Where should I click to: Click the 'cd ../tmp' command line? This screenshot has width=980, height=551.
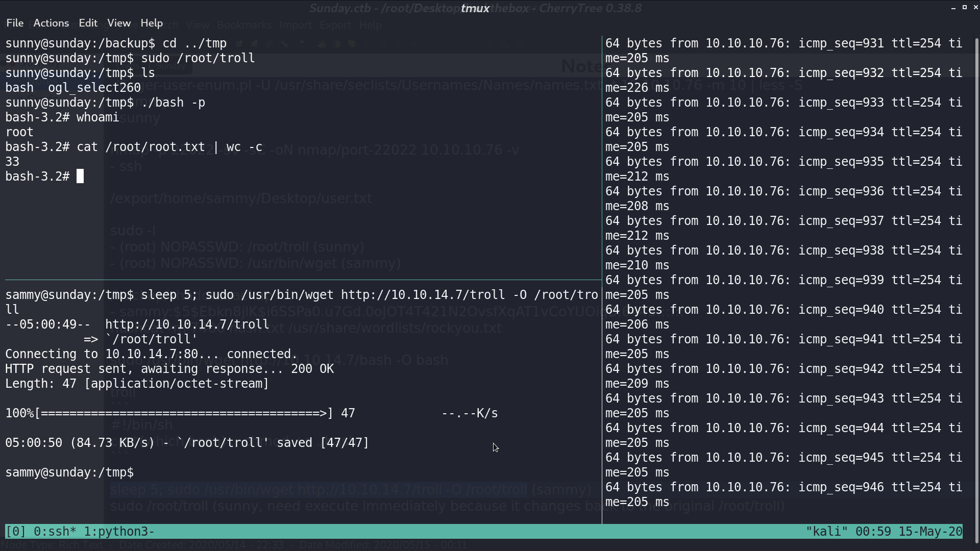[x=116, y=43]
